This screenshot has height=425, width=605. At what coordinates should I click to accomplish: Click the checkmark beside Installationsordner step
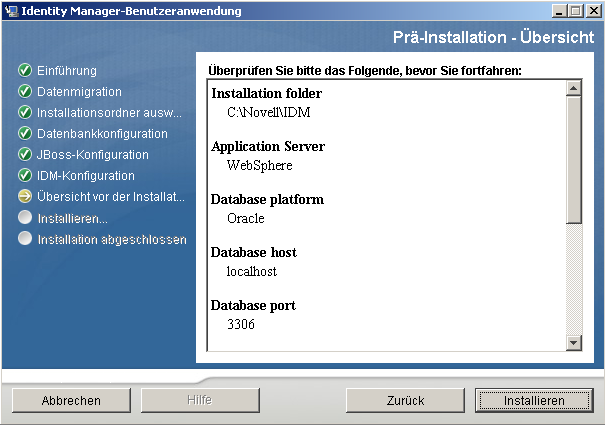click(x=25, y=113)
